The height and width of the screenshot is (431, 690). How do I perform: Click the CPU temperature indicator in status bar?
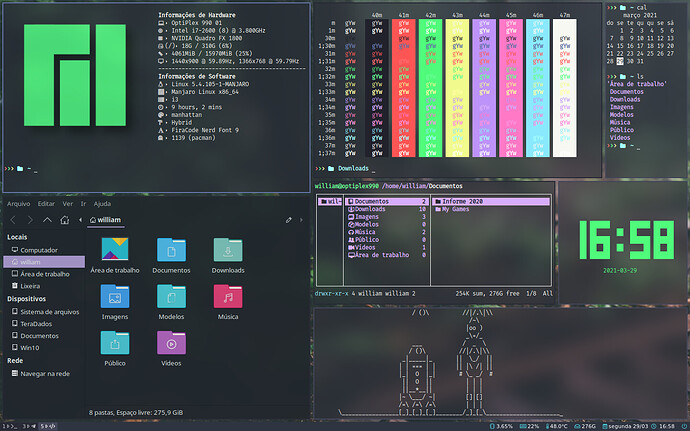557,426
